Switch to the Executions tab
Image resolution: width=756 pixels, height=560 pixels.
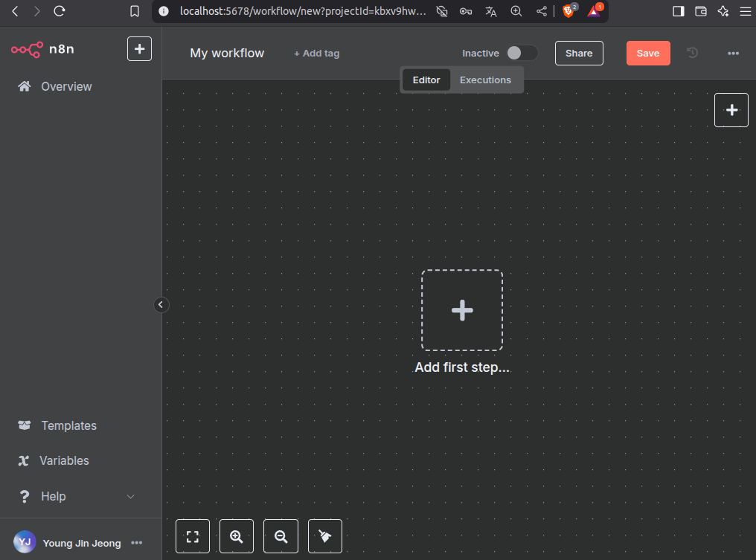click(485, 80)
